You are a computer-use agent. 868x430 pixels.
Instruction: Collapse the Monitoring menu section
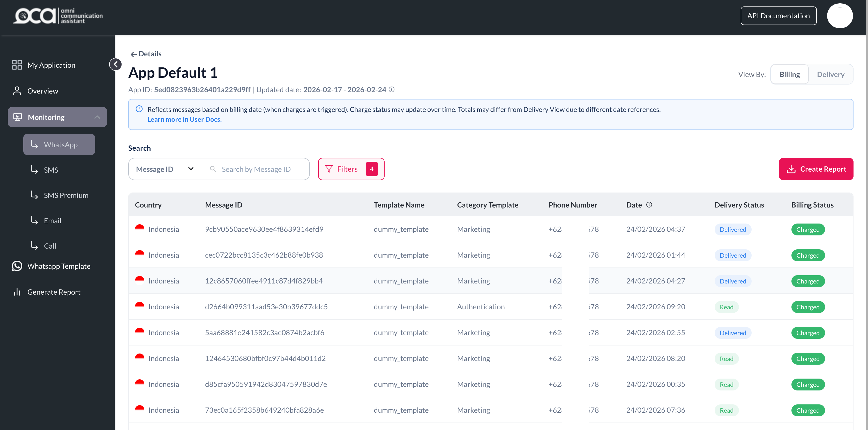(97, 117)
